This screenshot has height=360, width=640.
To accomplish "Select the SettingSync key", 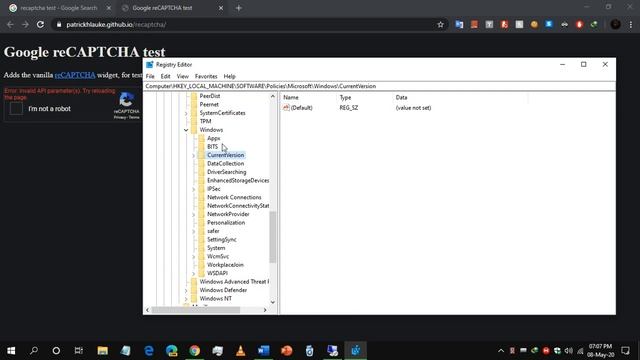I will pyautogui.click(x=222, y=240).
